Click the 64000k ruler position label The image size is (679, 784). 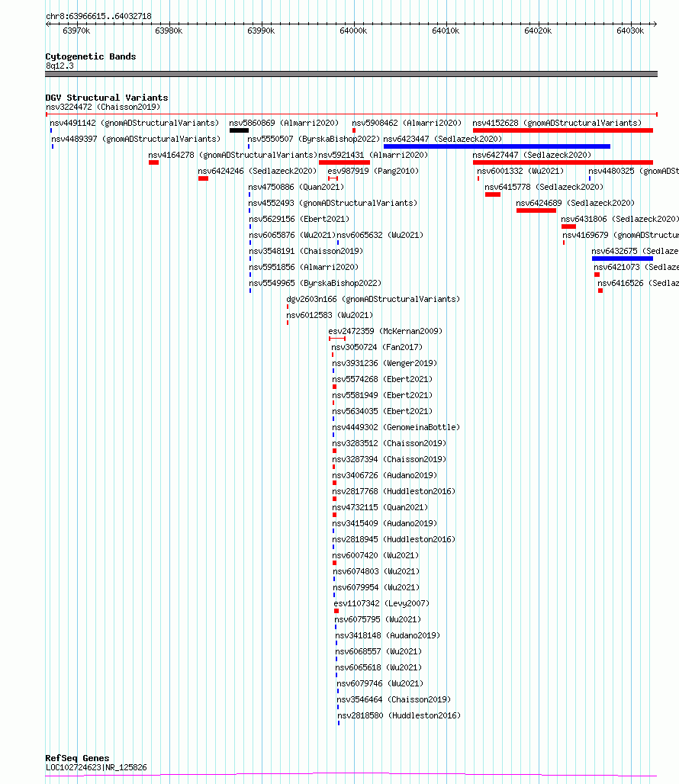353,31
